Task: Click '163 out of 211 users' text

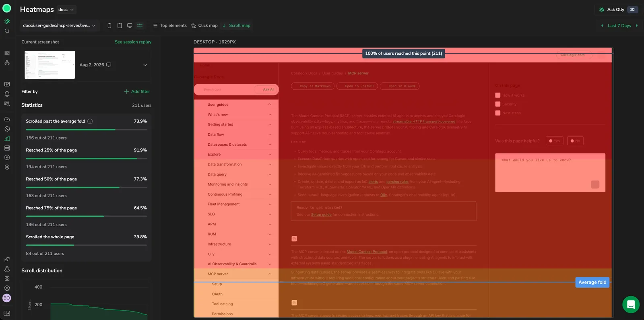Action: (x=46, y=196)
